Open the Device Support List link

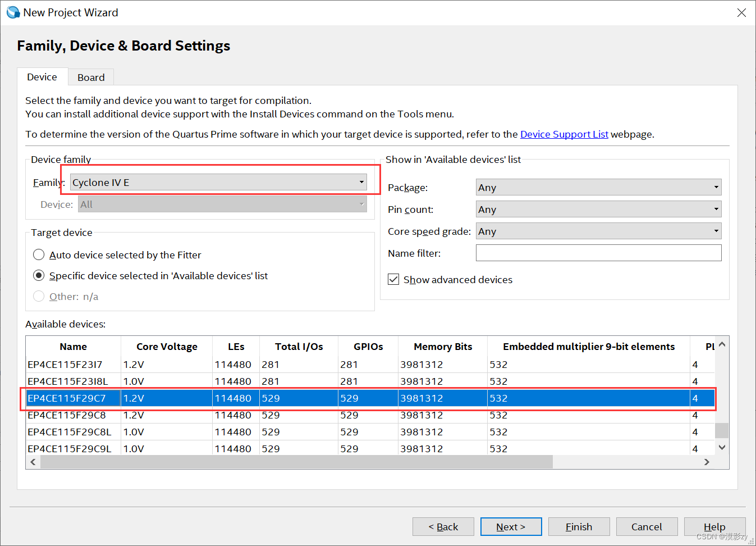point(564,134)
